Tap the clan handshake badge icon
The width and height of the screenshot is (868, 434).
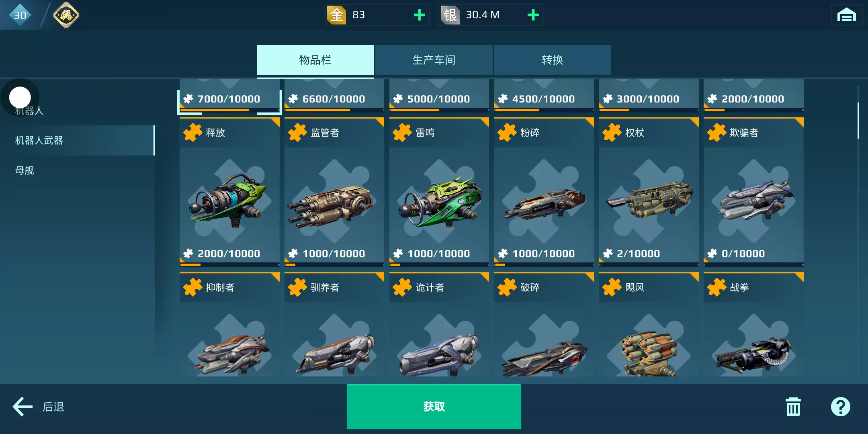click(x=66, y=15)
